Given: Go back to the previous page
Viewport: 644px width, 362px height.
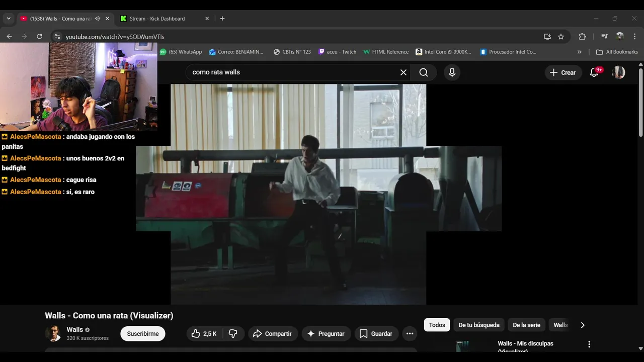Looking at the screenshot, I should [x=9, y=37].
